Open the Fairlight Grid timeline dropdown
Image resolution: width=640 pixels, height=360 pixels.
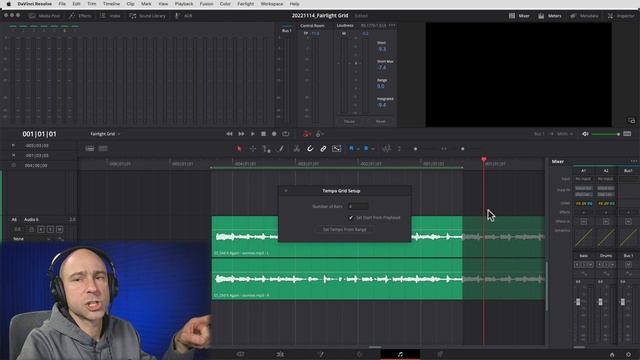(105, 134)
